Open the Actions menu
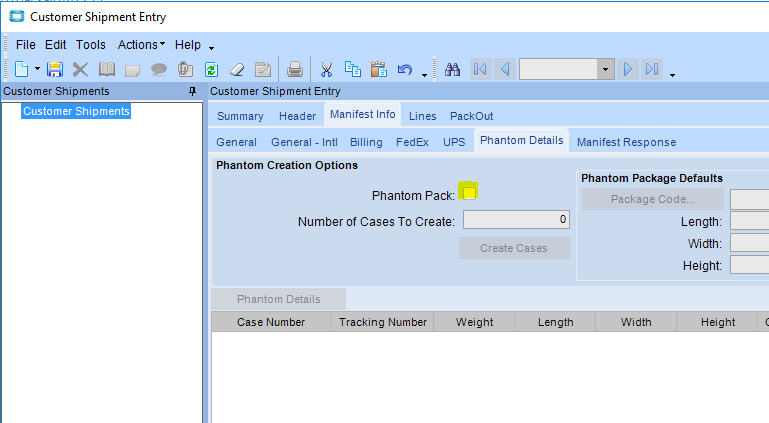Screen dimensions: 769x423 coord(141,45)
